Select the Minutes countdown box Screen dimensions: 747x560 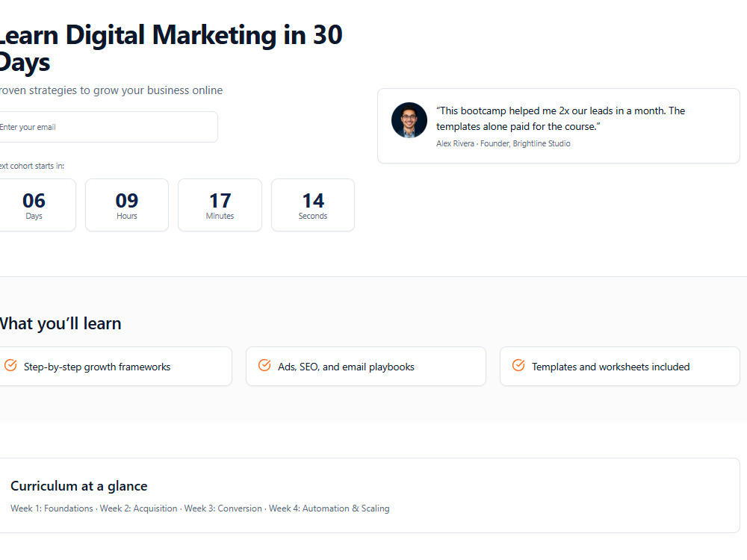point(220,205)
